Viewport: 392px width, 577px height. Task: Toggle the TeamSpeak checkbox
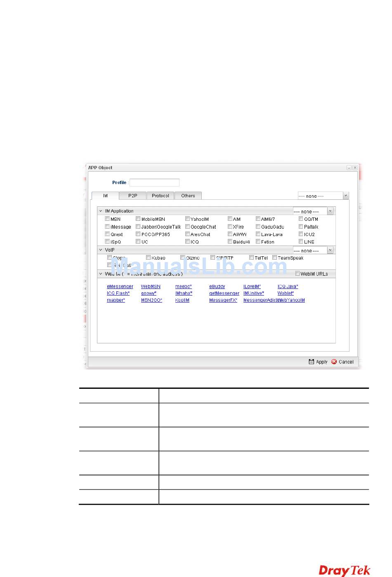(274, 258)
